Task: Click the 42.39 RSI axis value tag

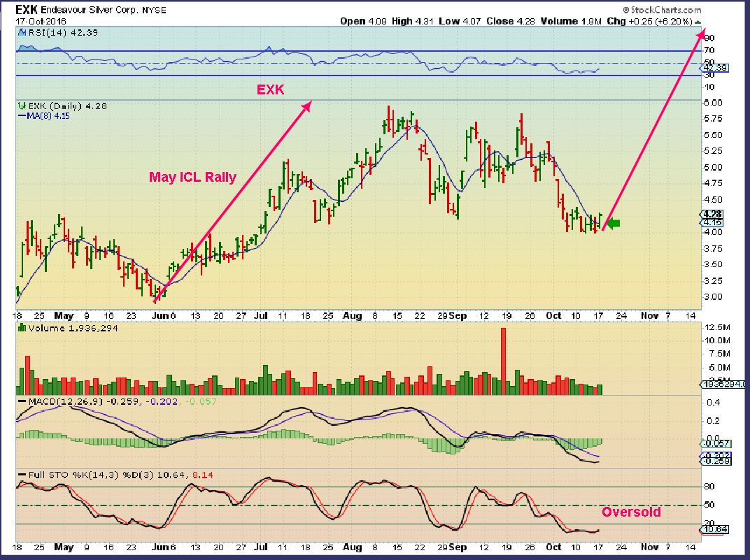Action: coord(716,68)
